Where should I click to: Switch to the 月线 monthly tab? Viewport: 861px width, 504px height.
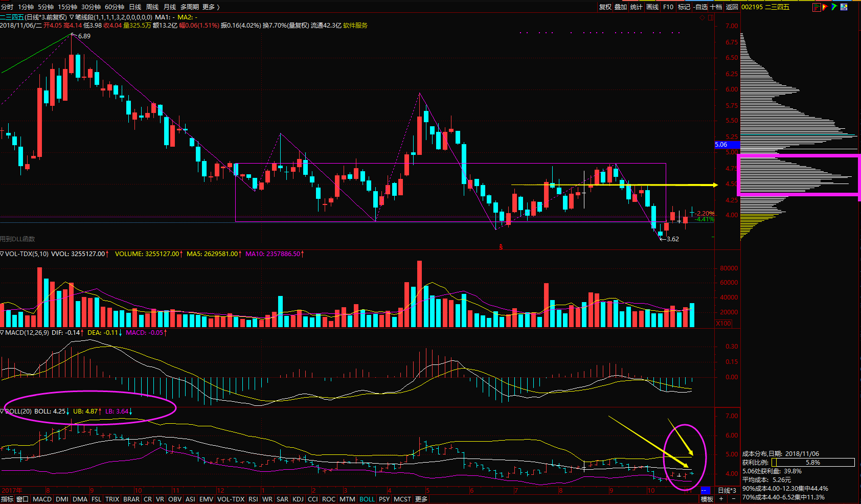coord(170,7)
